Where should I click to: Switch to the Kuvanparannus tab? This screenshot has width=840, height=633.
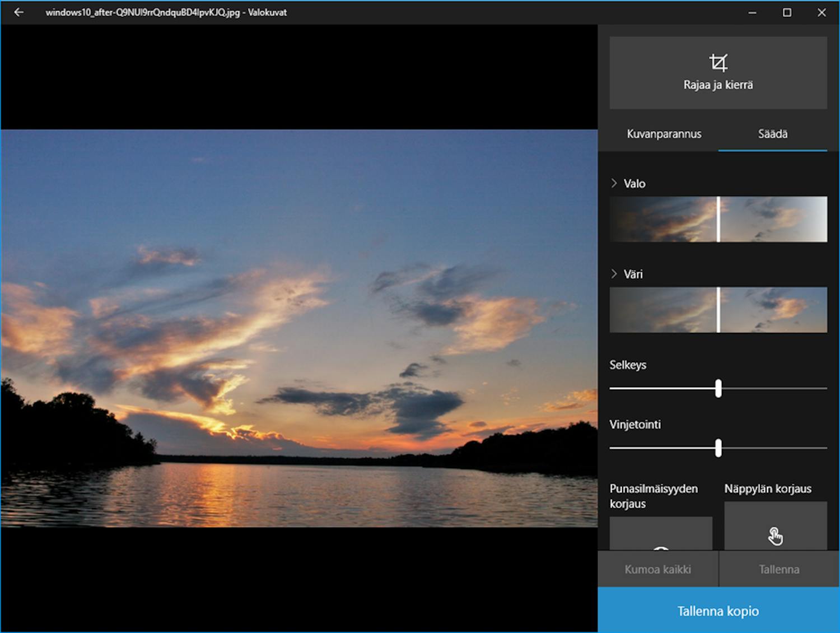[664, 134]
